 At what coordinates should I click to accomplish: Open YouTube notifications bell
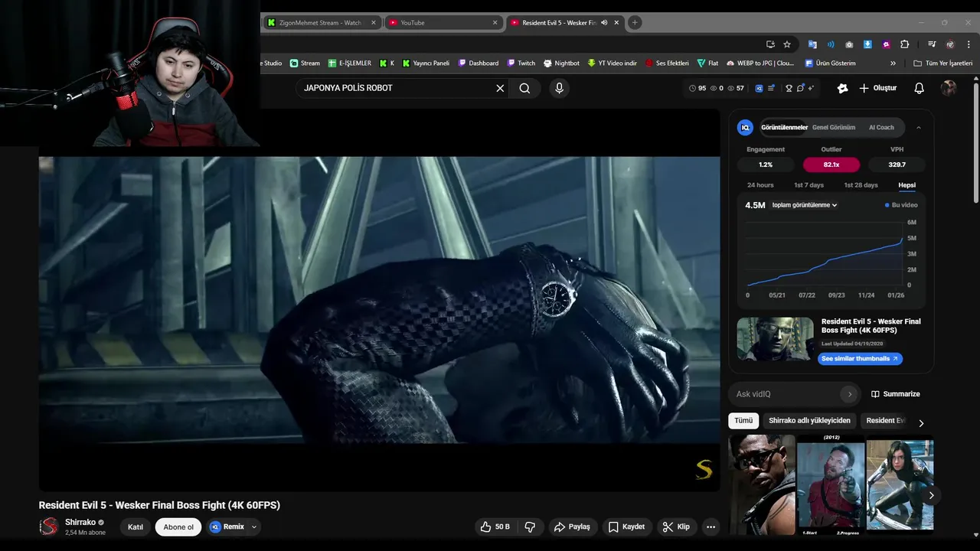pyautogui.click(x=919, y=88)
